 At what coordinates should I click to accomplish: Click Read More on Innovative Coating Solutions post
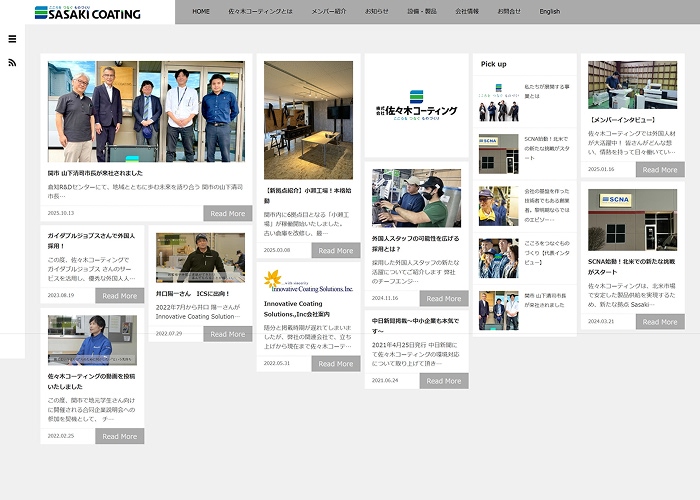[336, 364]
